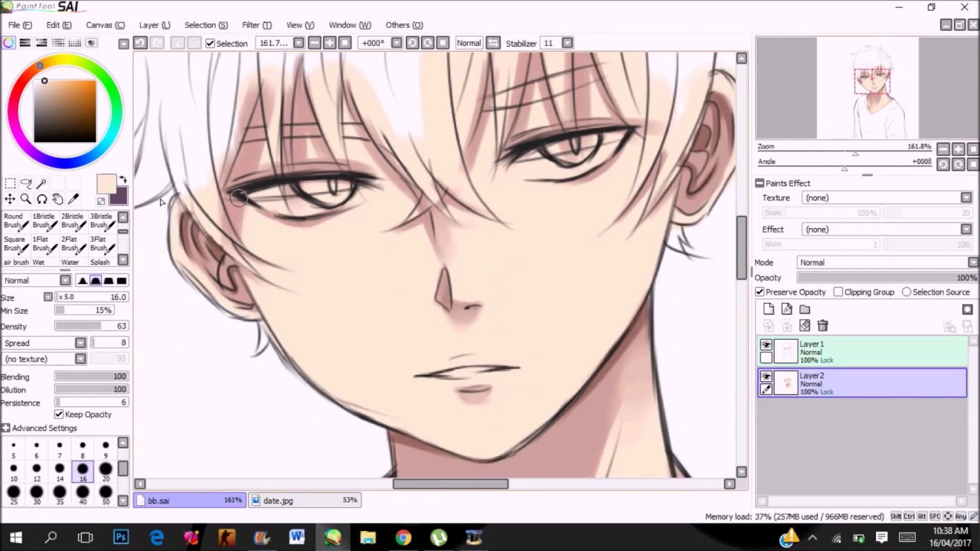Create a new linework layer
The image size is (980, 551).
tap(786, 309)
